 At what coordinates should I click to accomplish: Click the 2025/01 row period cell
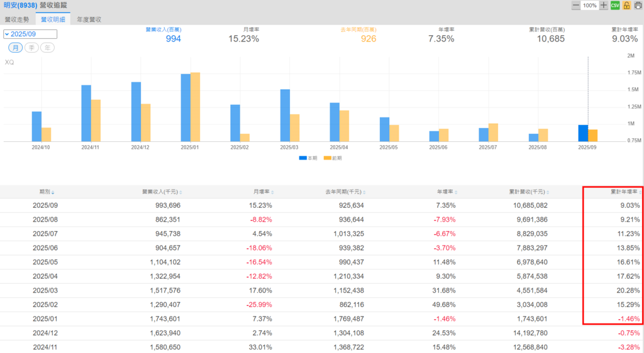point(45,318)
